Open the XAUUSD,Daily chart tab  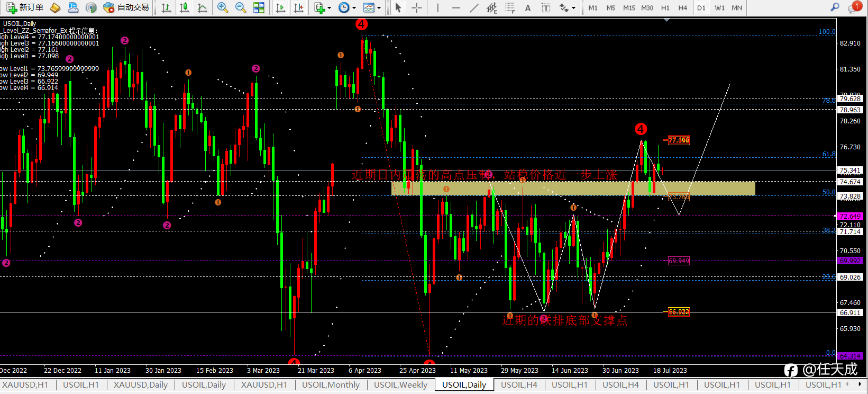click(141, 385)
